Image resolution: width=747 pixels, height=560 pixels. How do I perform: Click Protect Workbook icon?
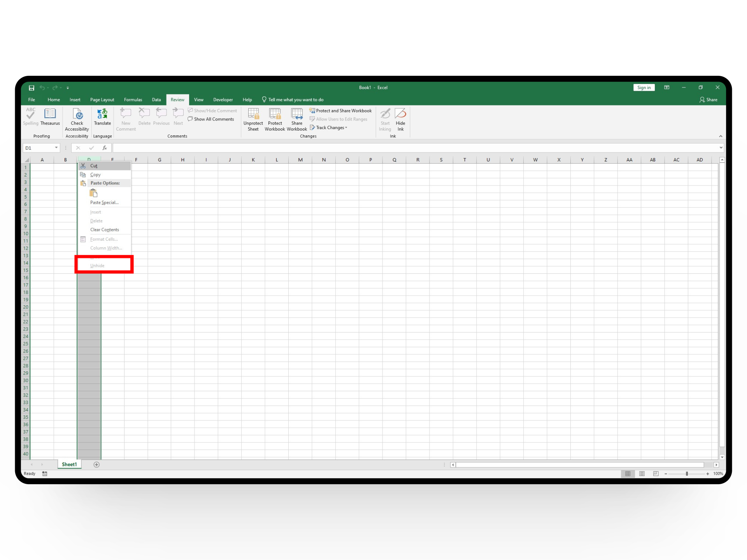pos(275,114)
